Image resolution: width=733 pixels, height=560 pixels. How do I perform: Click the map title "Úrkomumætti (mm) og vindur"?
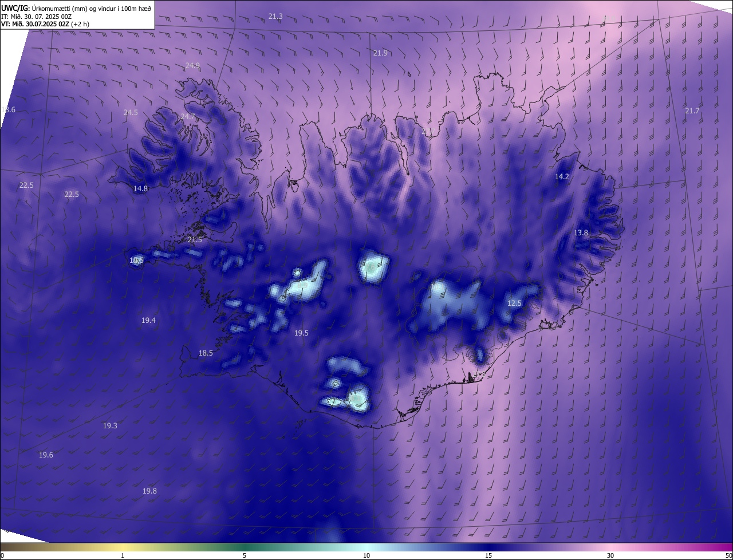pos(74,8)
